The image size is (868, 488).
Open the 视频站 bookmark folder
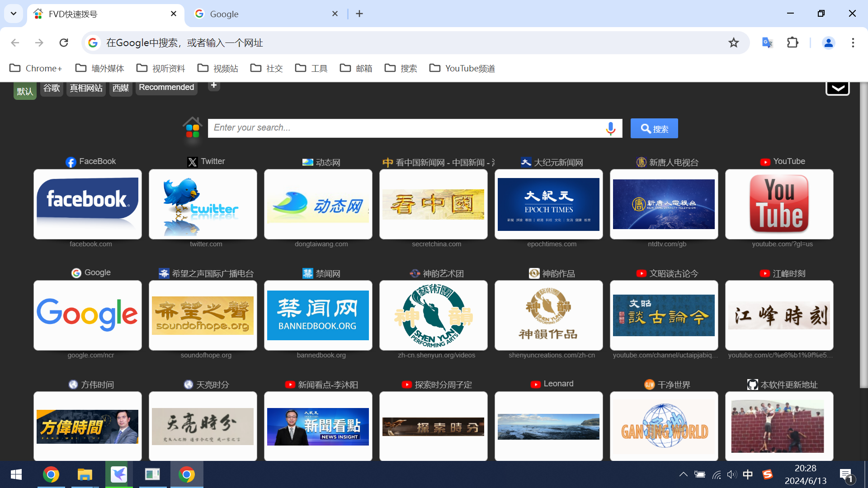pos(218,68)
